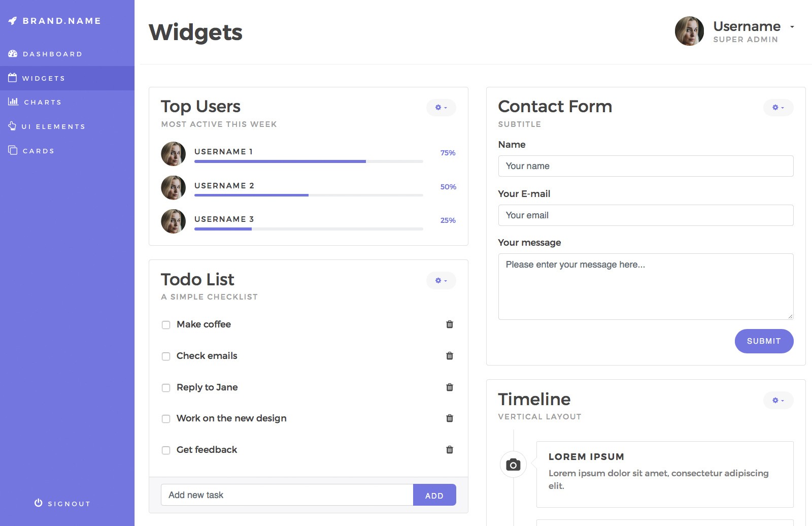Image resolution: width=812 pixels, height=526 pixels.
Task: Click the rocket logo icon beside Brand.Name
Action: click(13, 21)
